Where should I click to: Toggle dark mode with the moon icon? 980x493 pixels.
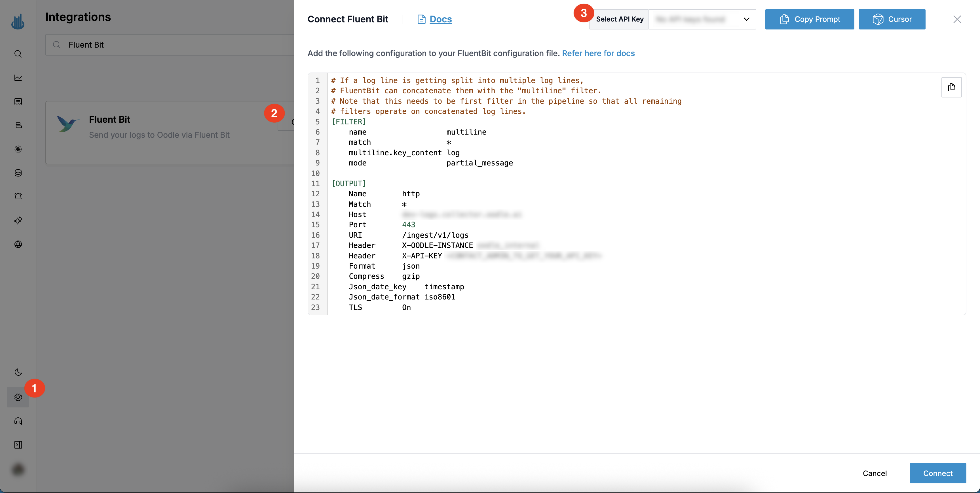pos(18,372)
